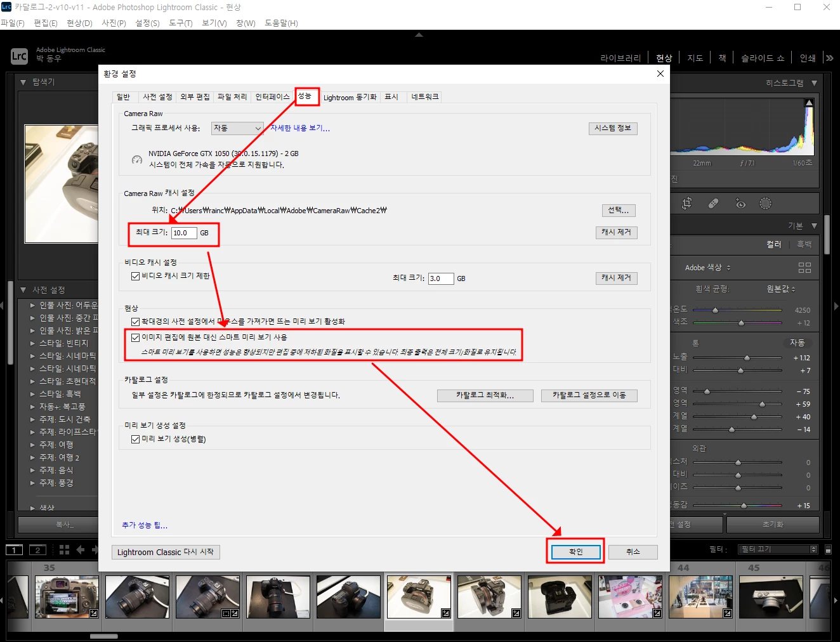Click the video cache 3.0 size field
This screenshot has width=840, height=642.
coord(441,278)
